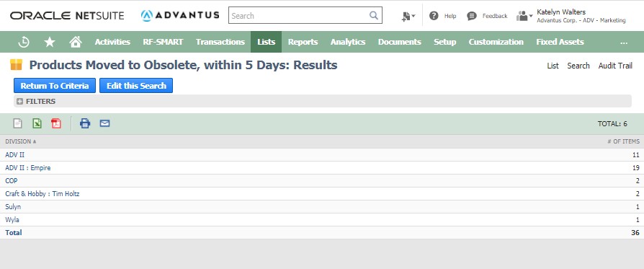Click the Help question mark icon
The height and width of the screenshot is (269, 644).
point(434,16)
